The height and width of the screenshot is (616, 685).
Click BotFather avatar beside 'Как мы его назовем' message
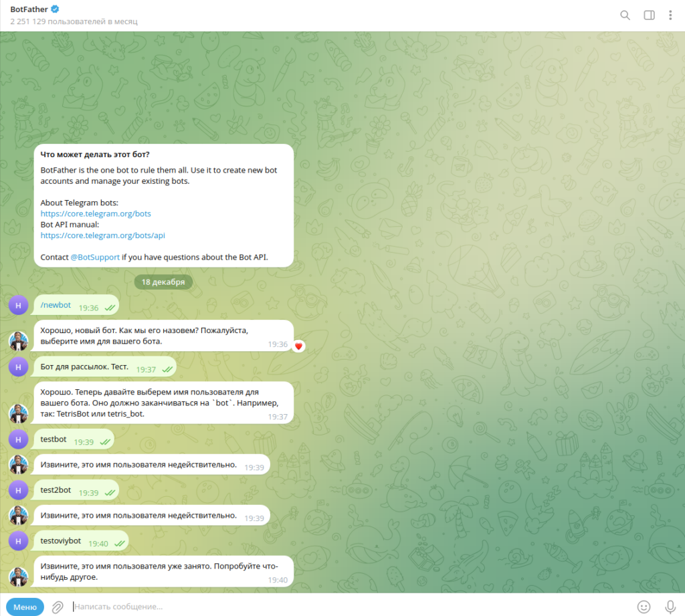tap(18, 341)
